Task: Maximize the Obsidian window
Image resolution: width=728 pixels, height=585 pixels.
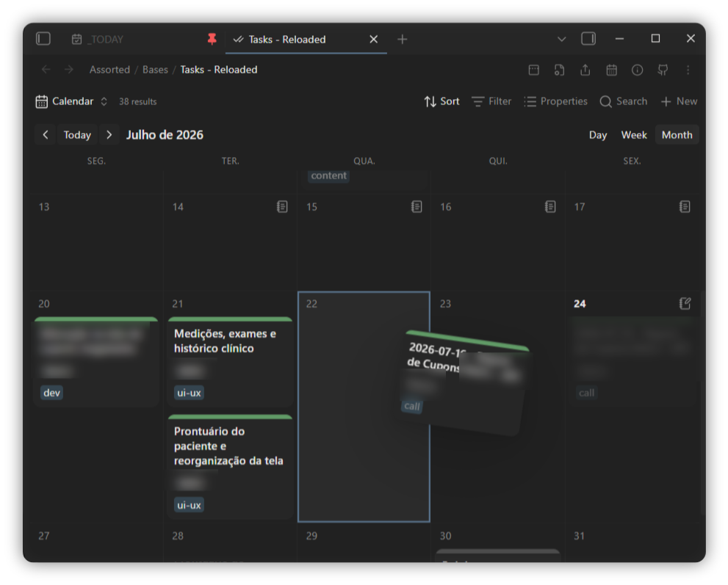Action: 655,38
